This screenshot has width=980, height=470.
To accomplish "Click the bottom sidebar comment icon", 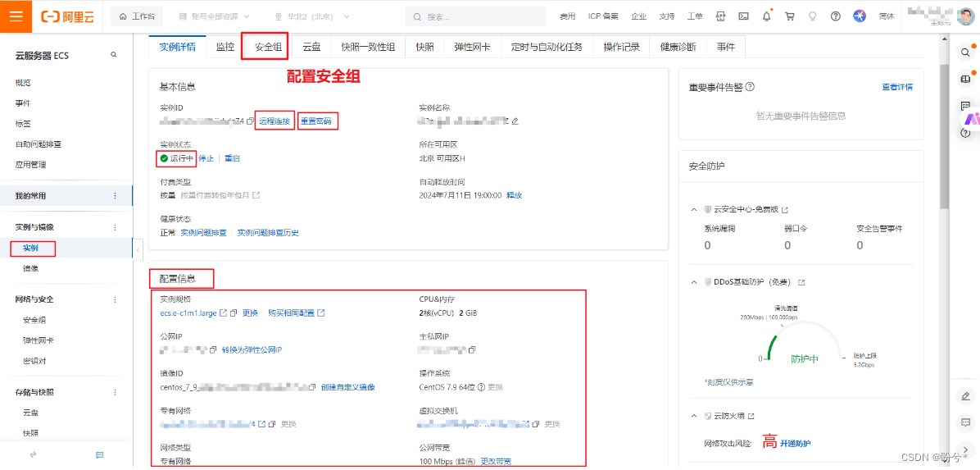I will click(x=99, y=454).
